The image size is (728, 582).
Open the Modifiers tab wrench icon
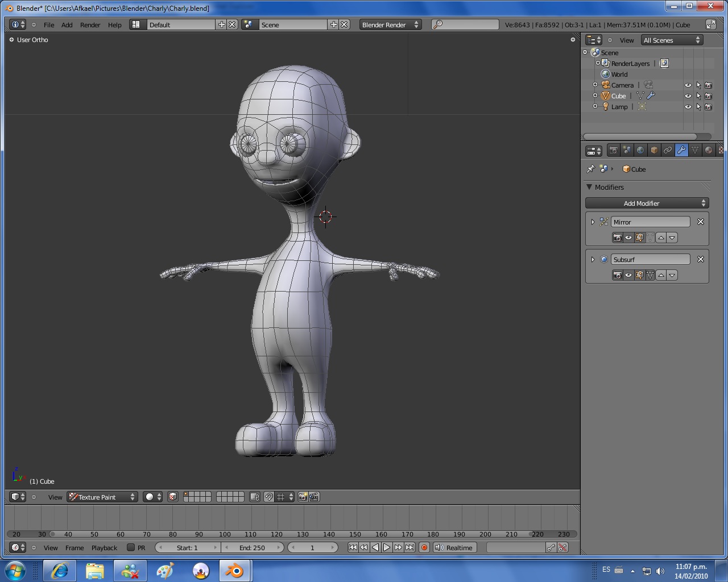(681, 151)
